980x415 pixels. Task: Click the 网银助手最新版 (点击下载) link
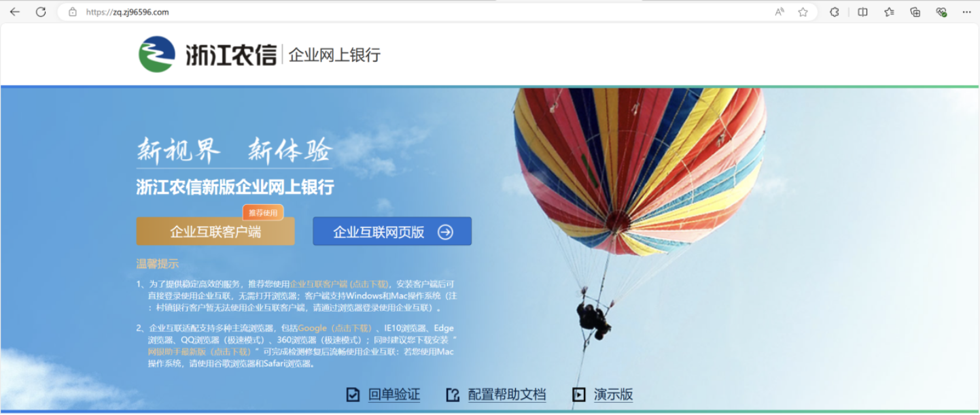(x=200, y=352)
